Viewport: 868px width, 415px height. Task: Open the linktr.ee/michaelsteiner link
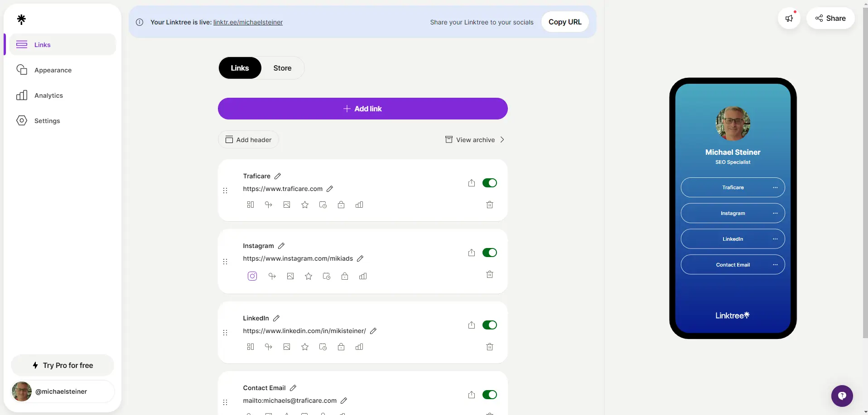click(x=248, y=22)
